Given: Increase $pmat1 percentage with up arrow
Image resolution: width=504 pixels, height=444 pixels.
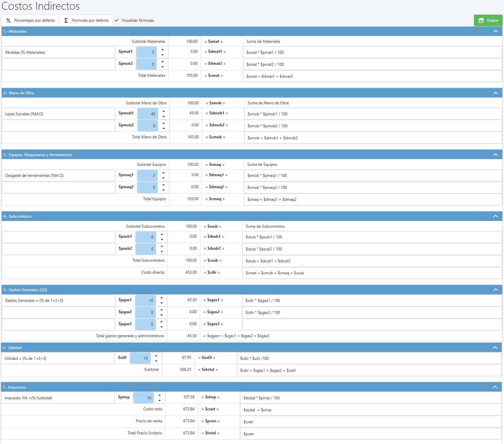Looking at the screenshot, I should pyautogui.click(x=162, y=50).
